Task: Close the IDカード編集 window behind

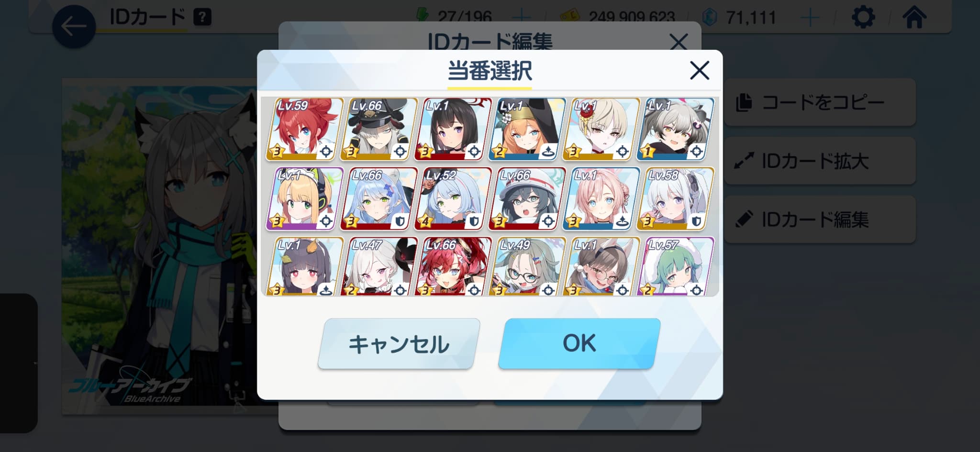Action: pos(679,42)
